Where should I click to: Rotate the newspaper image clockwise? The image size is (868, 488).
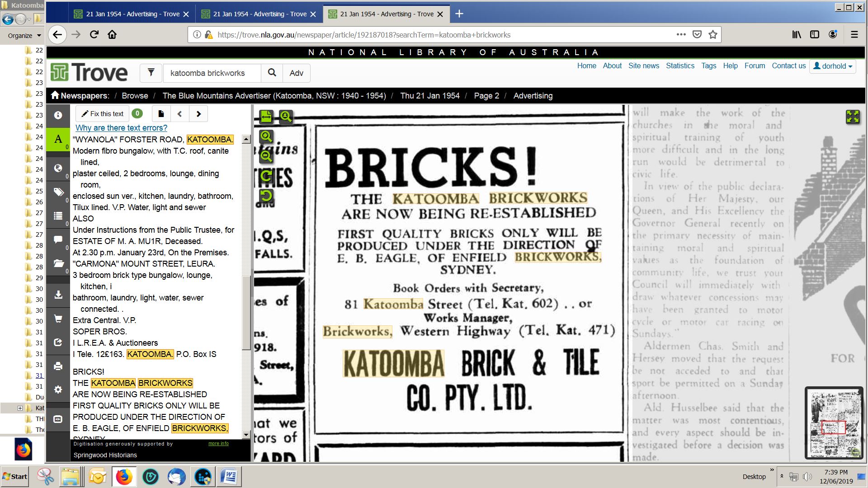[266, 176]
